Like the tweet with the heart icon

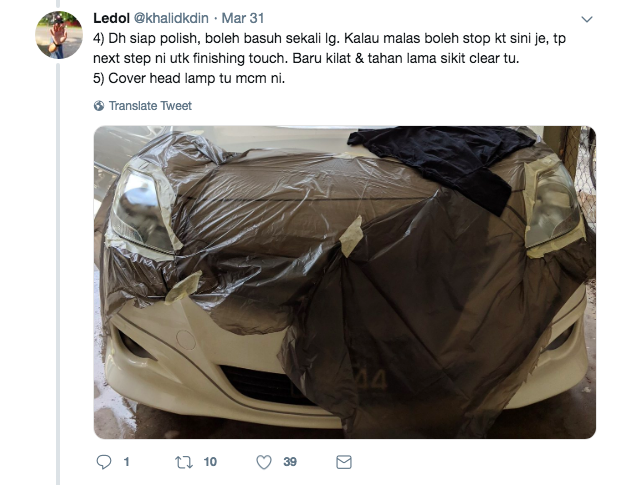264,462
